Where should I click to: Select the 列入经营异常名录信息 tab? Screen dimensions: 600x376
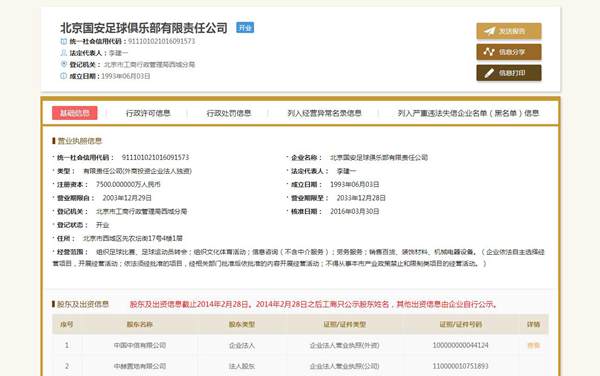coord(324,113)
